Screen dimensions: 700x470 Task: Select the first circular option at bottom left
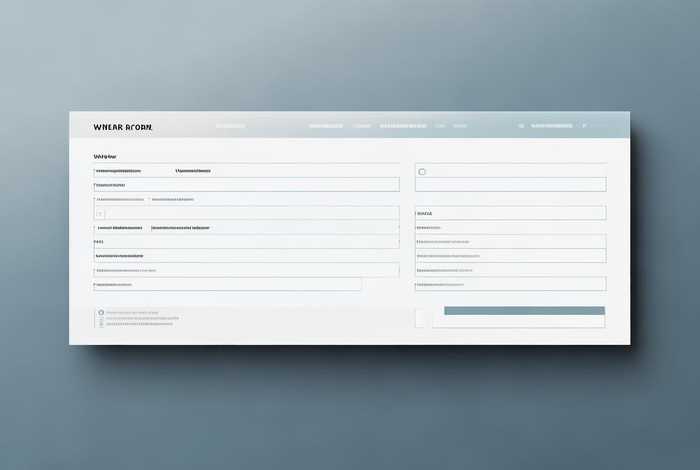(x=101, y=312)
